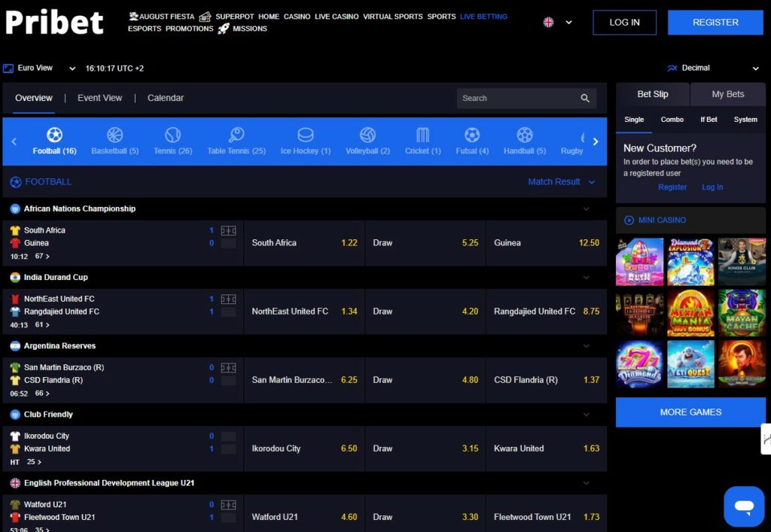
Task: Select the Combo bet type
Action: coord(672,120)
